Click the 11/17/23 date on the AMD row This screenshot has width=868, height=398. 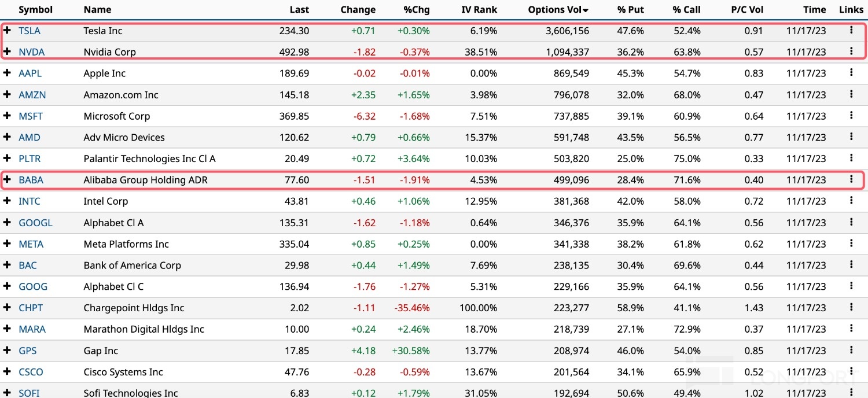(x=806, y=138)
